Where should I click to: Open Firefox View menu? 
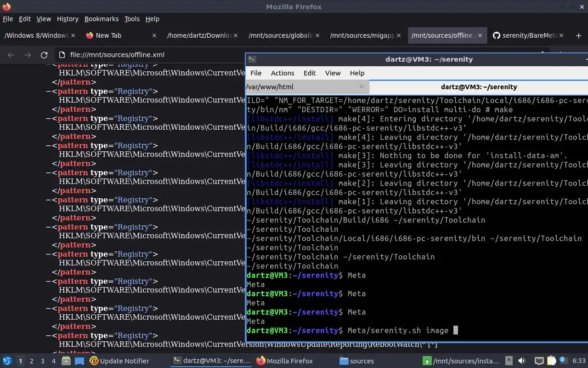(44, 19)
